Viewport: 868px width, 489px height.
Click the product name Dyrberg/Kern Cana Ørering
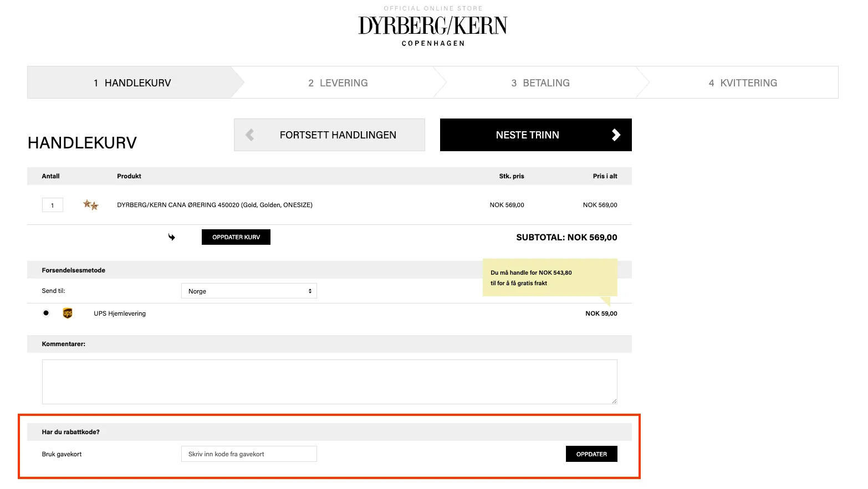click(215, 205)
